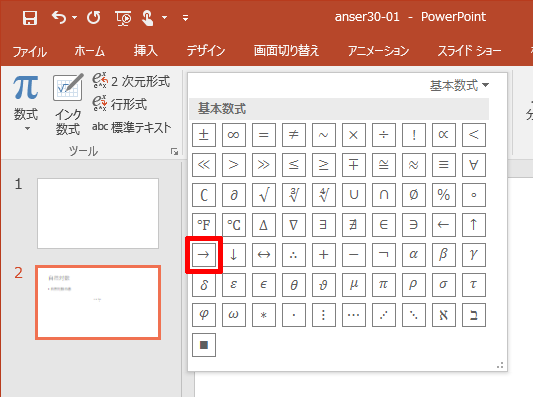The height and width of the screenshot is (397, 533).
Task: Click the インク数式 ink equation button
Action: [68, 105]
